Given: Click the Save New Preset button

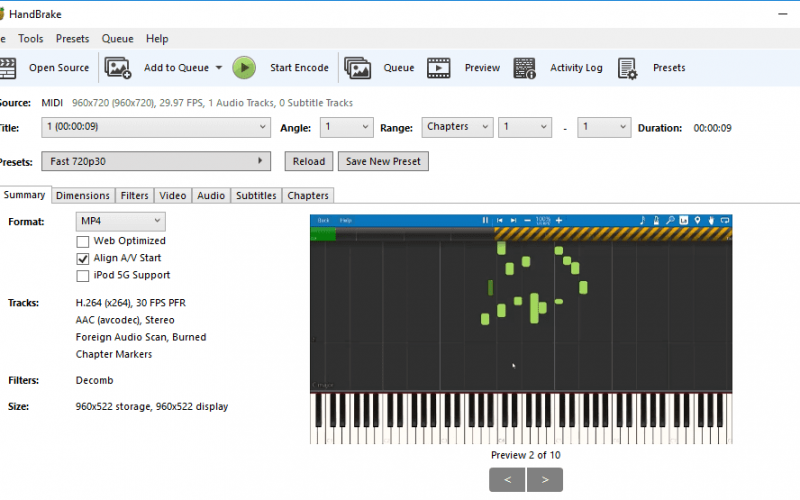Looking at the screenshot, I should [383, 161].
